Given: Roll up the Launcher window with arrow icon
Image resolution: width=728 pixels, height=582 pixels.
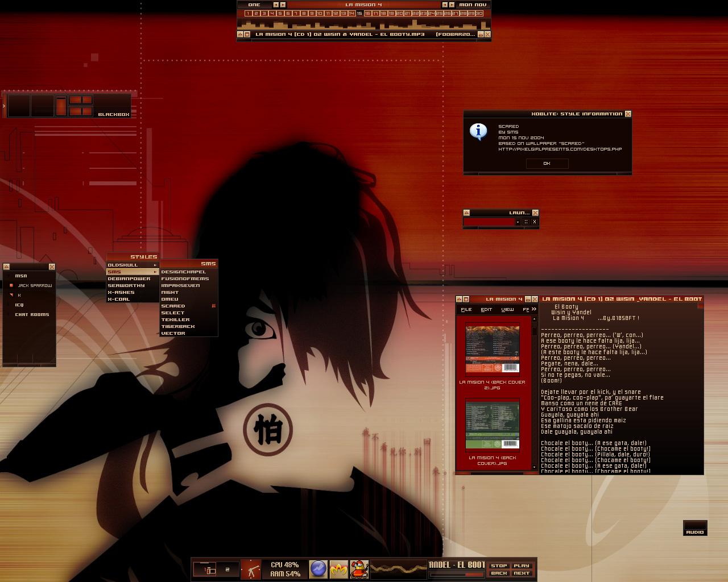Looking at the screenshot, I should [x=466, y=213].
